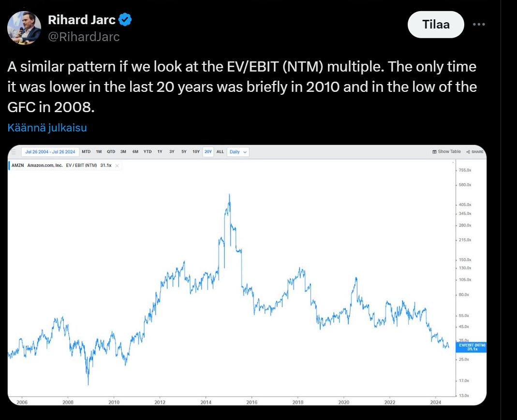Click the @RihardJarc handle
The height and width of the screenshot is (420, 517).
[x=84, y=37]
